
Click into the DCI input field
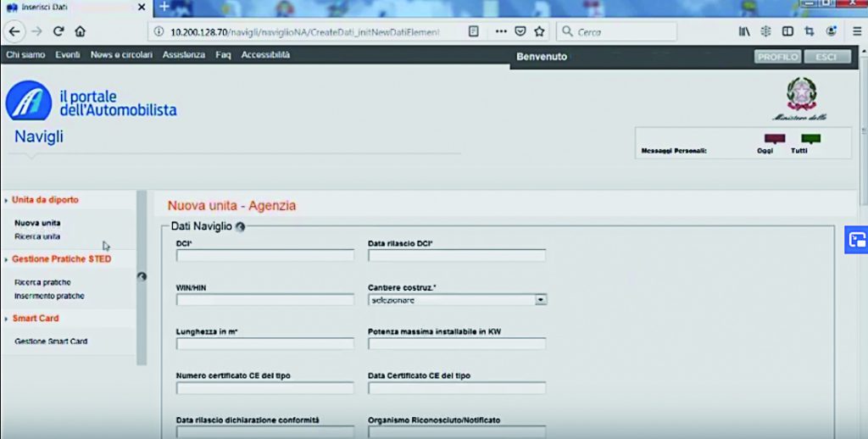click(x=264, y=256)
